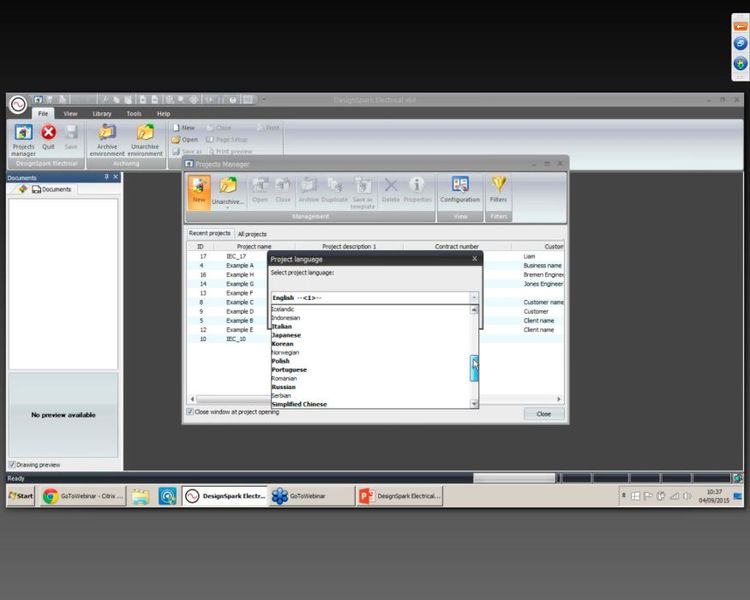
Task: Select the Recent projects tab
Action: coord(210,233)
